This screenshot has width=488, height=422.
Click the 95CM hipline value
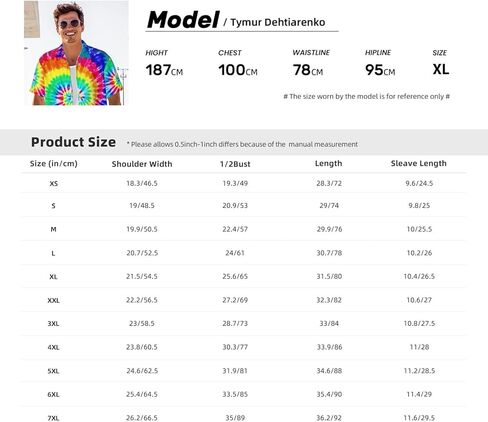380,70
